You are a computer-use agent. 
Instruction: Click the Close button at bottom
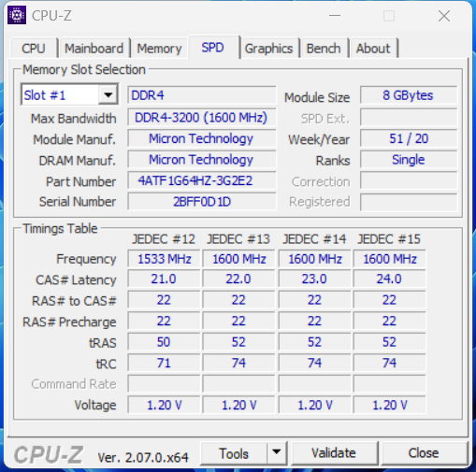tap(424, 453)
